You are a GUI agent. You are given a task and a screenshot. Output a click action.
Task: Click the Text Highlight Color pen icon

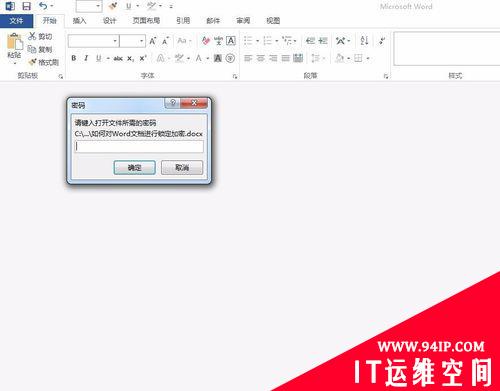click(x=179, y=58)
